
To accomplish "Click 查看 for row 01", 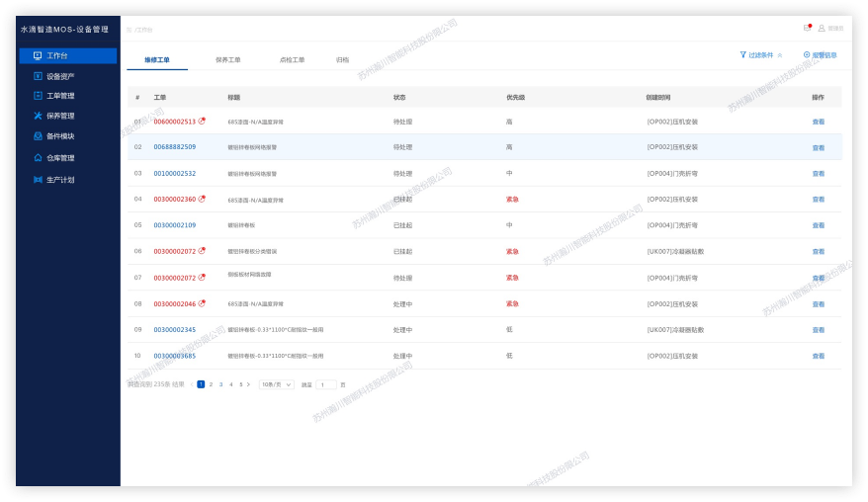I will (819, 122).
